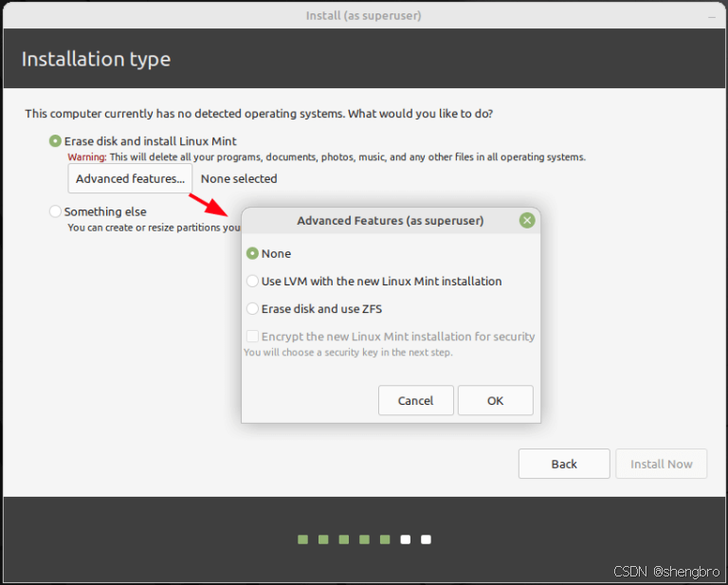Click the 'None selected' status label

click(x=239, y=178)
